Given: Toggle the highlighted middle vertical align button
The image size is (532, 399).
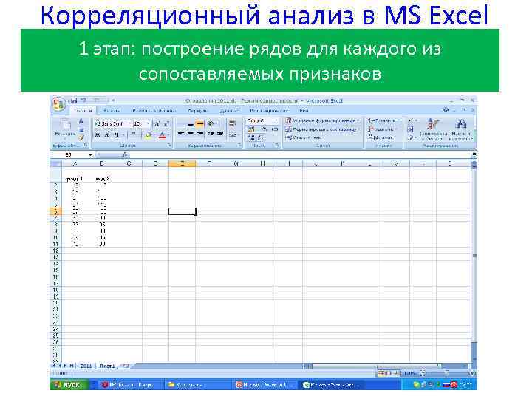Looking at the screenshot, I should pos(199,124).
